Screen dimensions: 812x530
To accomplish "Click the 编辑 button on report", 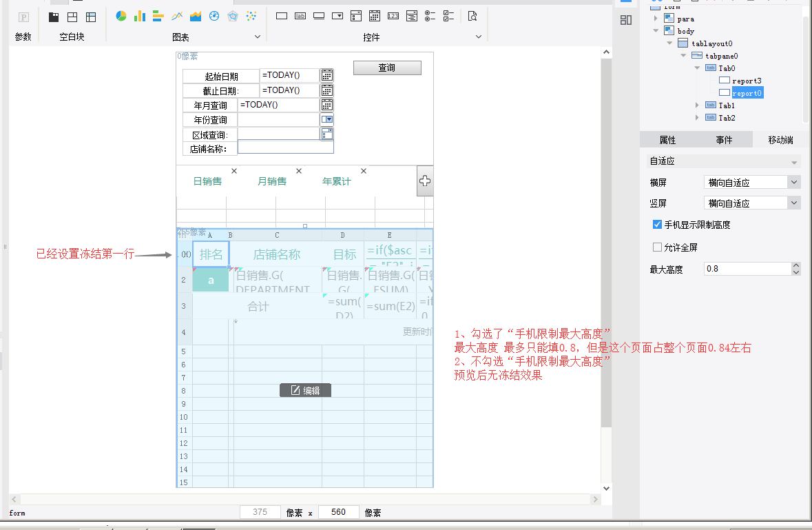I will (305, 391).
